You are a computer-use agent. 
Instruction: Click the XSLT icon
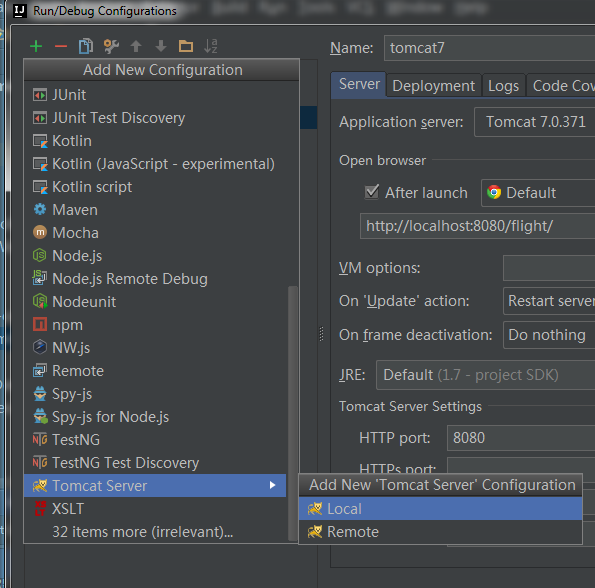[40, 508]
